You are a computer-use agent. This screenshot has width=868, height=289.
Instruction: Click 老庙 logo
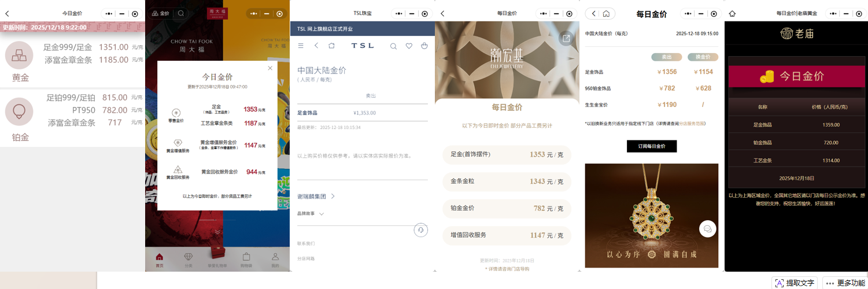pos(797,34)
